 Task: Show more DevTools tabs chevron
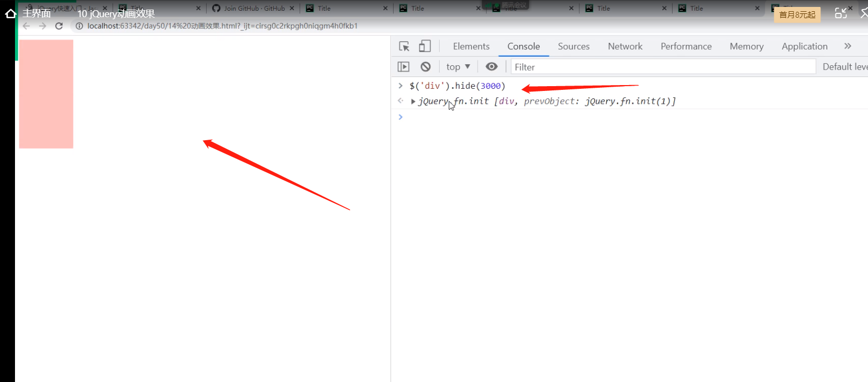coord(848,46)
